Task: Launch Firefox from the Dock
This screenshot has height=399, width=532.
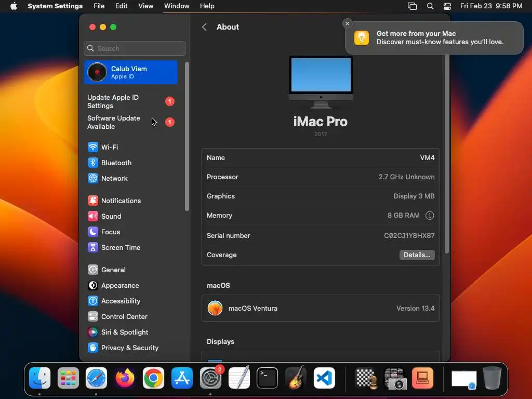Action: 125,378
